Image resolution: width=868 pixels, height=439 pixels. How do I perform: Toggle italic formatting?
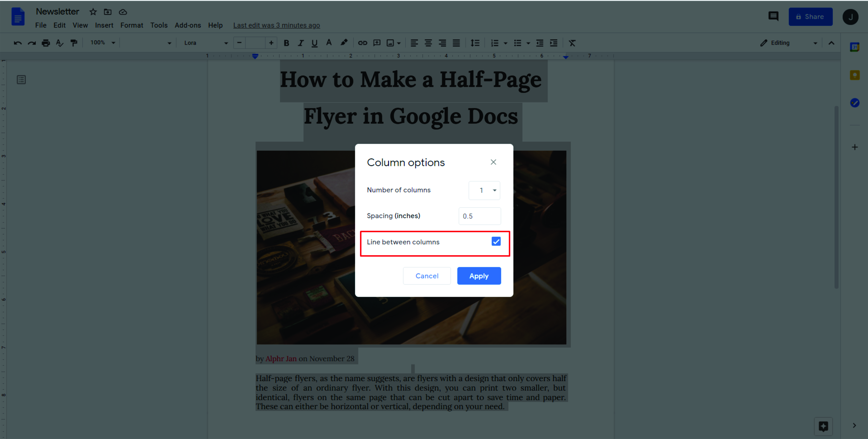click(301, 43)
